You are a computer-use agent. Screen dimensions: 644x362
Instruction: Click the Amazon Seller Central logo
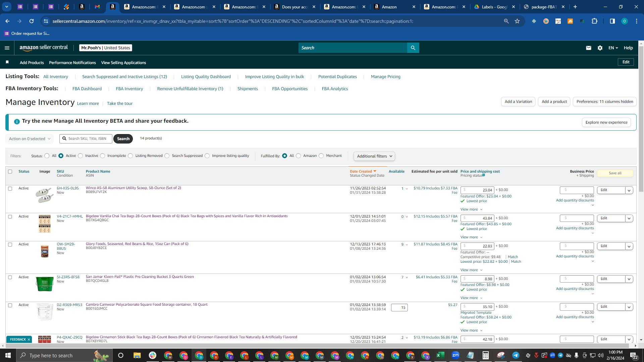(44, 48)
